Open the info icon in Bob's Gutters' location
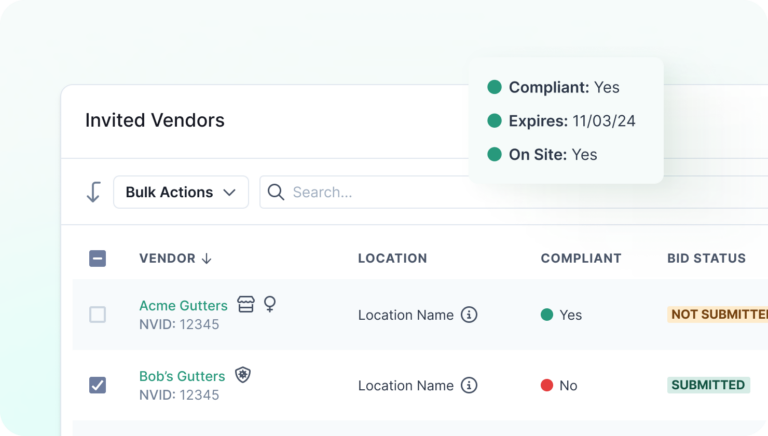 point(469,385)
